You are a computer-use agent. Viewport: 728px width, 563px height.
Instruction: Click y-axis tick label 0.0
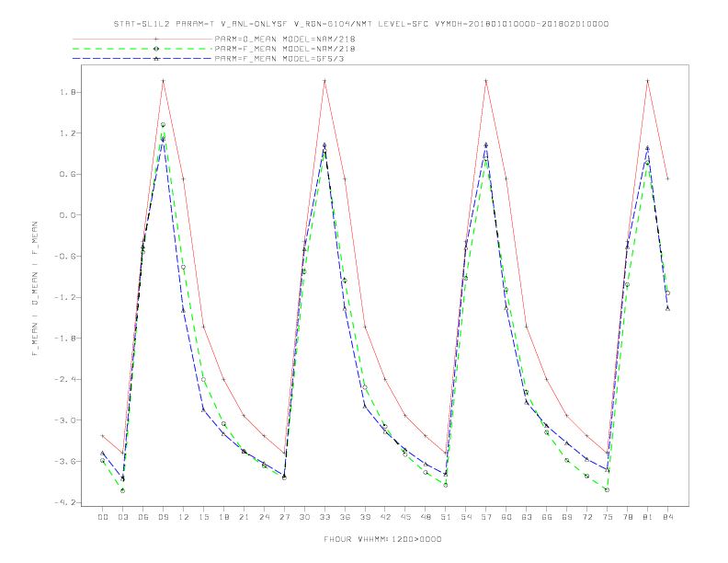[x=68, y=215]
